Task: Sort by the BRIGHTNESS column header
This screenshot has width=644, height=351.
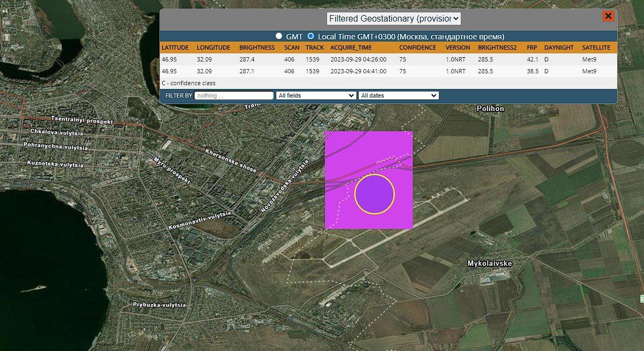Action: click(x=257, y=47)
